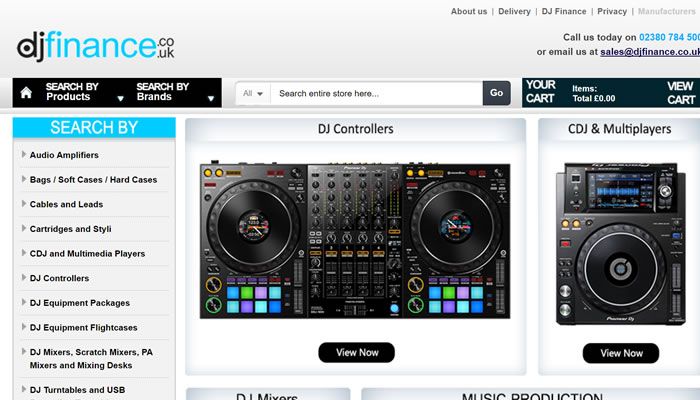Click the home icon in navigation bar
Screen dimensions: 700x400
point(26,93)
